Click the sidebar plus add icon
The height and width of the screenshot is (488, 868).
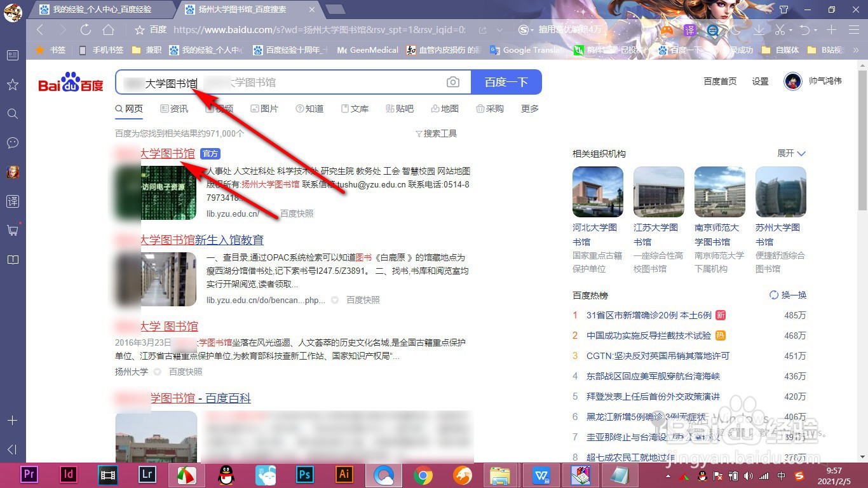(12, 421)
